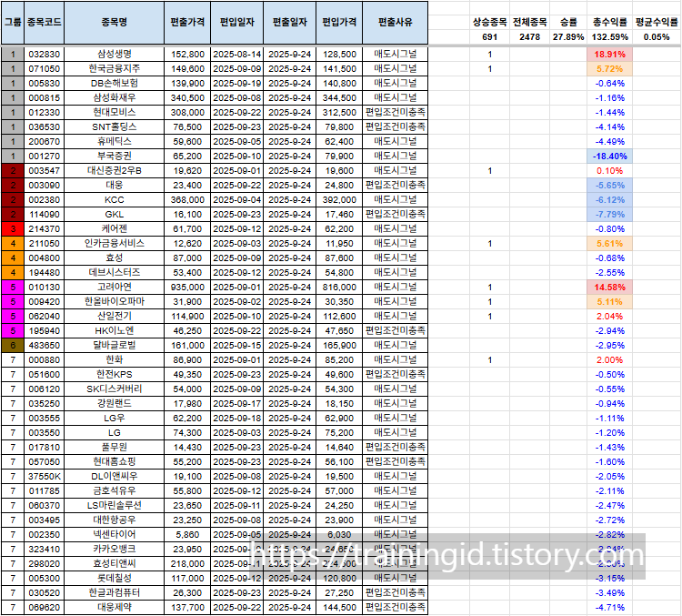
Task: Select the 총수익률 header cell
Action: point(610,22)
